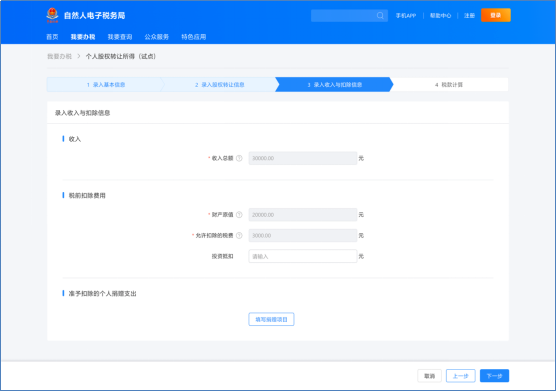Open help icon beside 收入总额
The image size is (557, 392).
[239, 158]
